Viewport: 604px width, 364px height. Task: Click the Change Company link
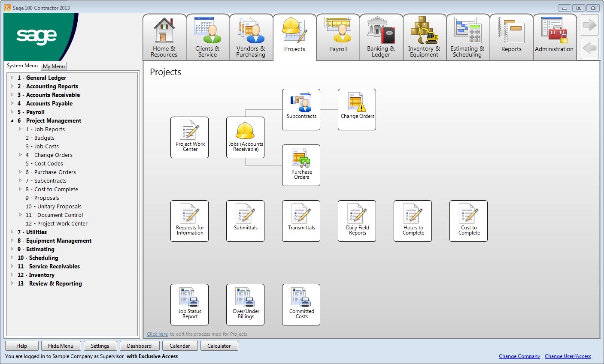pos(519,356)
